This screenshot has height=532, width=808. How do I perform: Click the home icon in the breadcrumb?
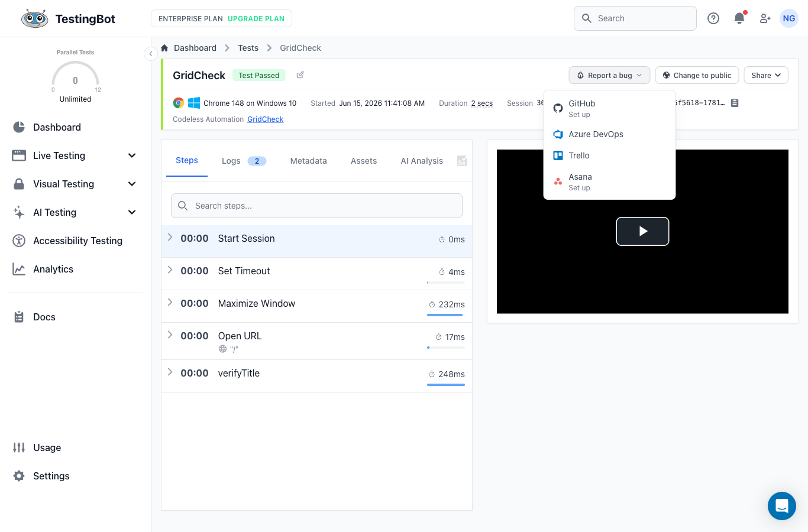[x=164, y=48]
